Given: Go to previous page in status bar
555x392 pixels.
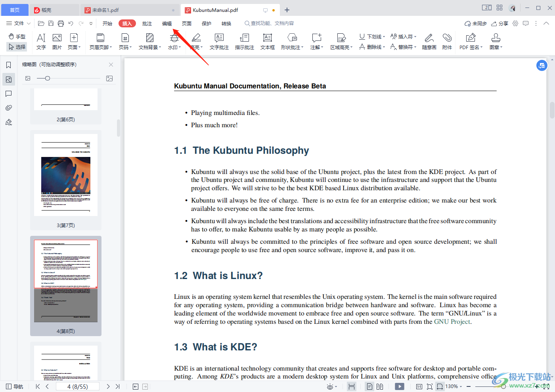Looking at the screenshot, I should [x=47, y=386].
